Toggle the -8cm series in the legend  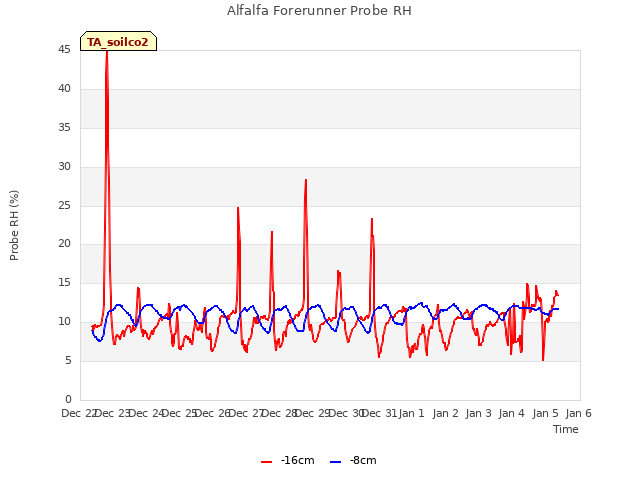pyautogui.click(x=353, y=461)
